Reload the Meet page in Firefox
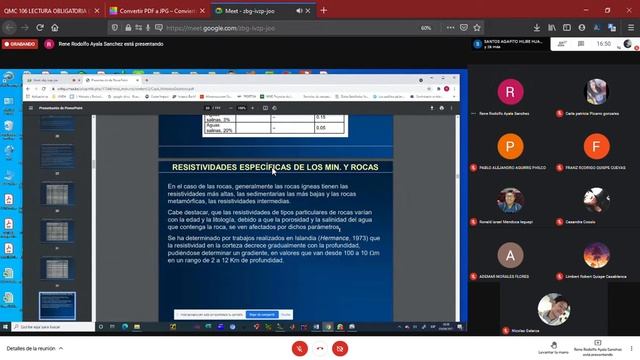This screenshot has height=360, width=640. pyautogui.click(x=40, y=28)
